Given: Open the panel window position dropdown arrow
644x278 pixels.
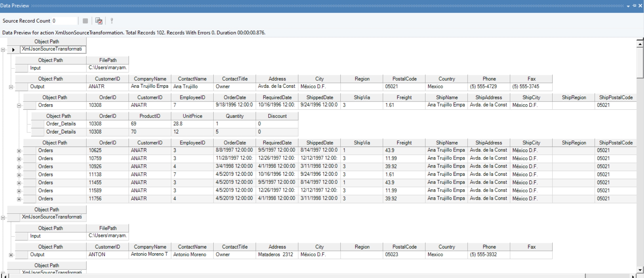Looking at the screenshot, I should [628, 6].
